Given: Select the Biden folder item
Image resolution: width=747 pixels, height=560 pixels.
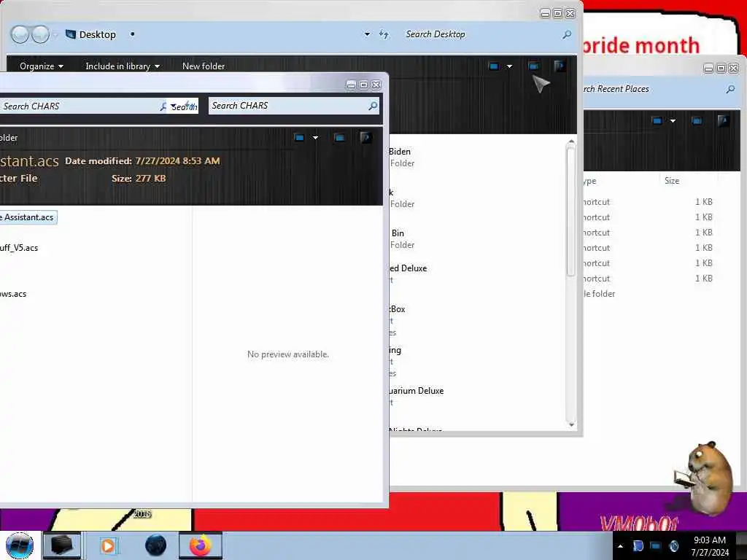Looking at the screenshot, I should click(x=401, y=157).
